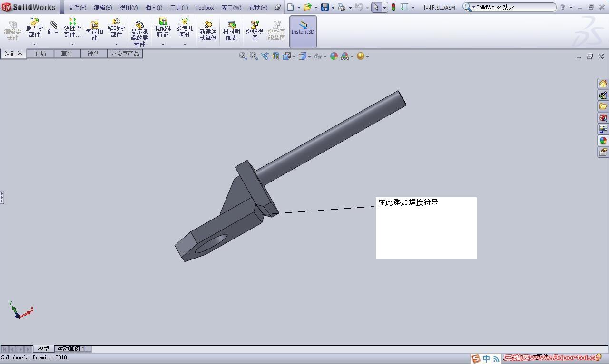Open the Tools (工具) menu
Image resolution: width=609 pixels, height=364 pixels.
179,7
